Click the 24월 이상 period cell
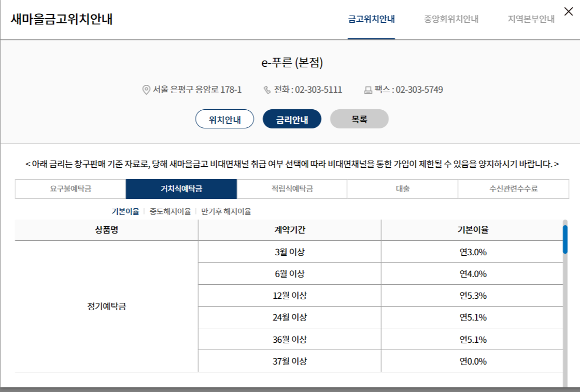This screenshot has width=580, height=392. coord(290,317)
